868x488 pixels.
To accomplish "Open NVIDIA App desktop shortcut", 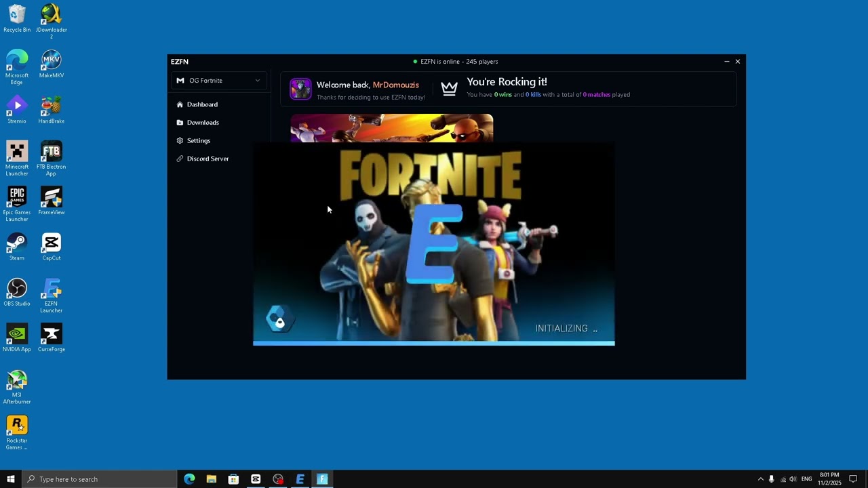I will coord(17,338).
